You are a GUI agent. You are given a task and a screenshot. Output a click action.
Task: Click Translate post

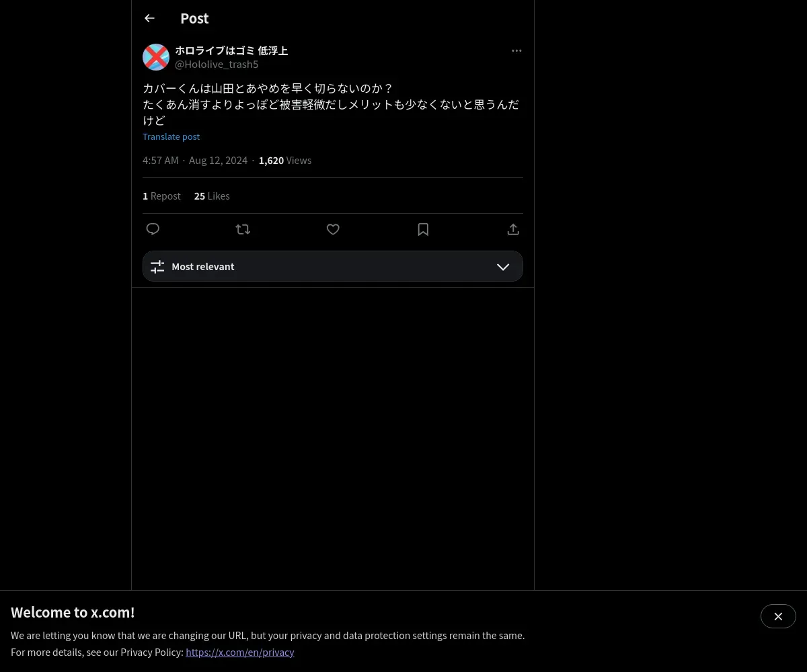pos(171,136)
